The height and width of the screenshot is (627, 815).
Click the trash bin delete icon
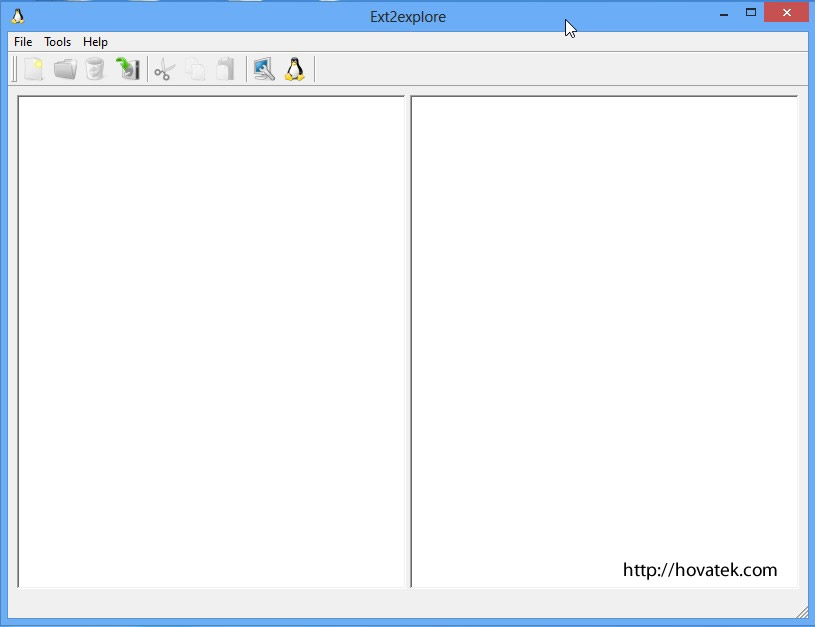(x=95, y=69)
